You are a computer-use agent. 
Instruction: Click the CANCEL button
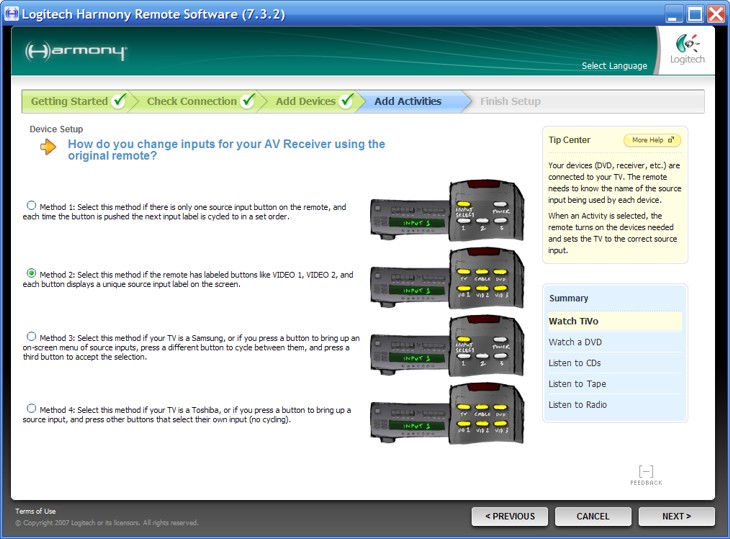click(x=593, y=516)
